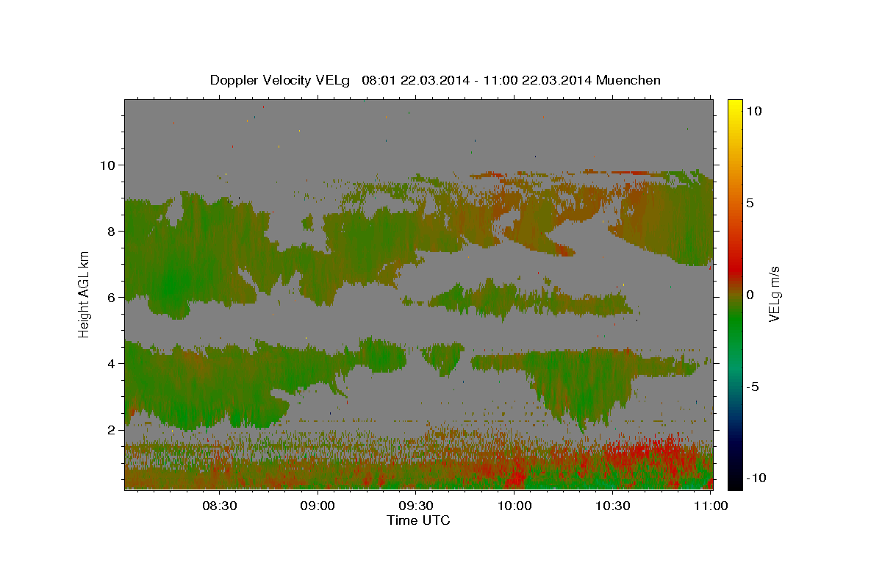Click the height axis label 10
882x588 pixels.
coord(107,165)
